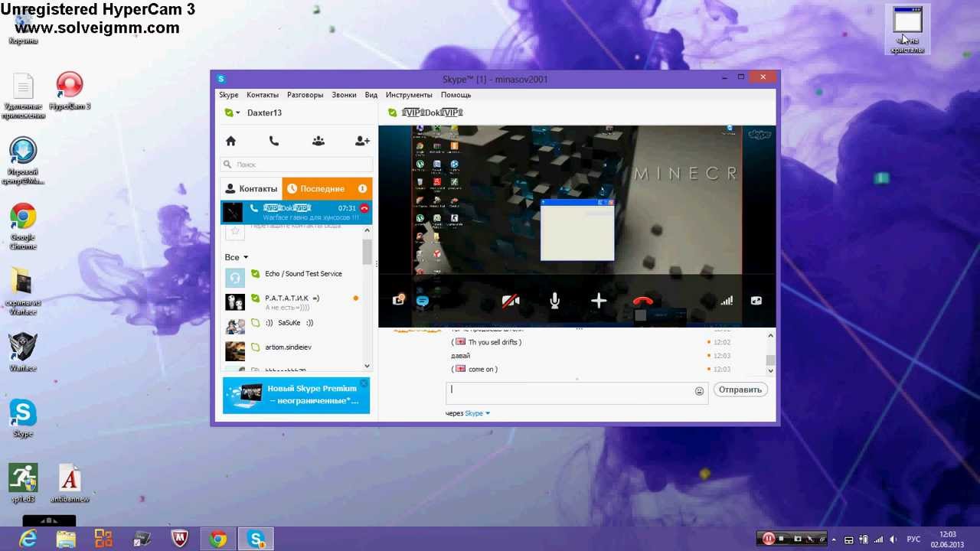This screenshot has width=980, height=551.
Task: Open the volume control in system tray
Action: click(892, 540)
